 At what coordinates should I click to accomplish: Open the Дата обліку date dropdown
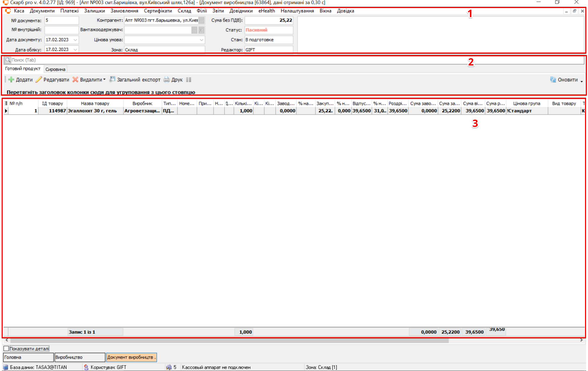point(75,50)
